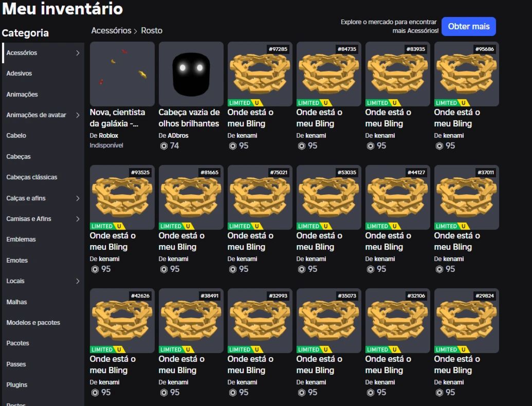Select the Animações category
The width and height of the screenshot is (532, 406).
click(x=22, y=94)
